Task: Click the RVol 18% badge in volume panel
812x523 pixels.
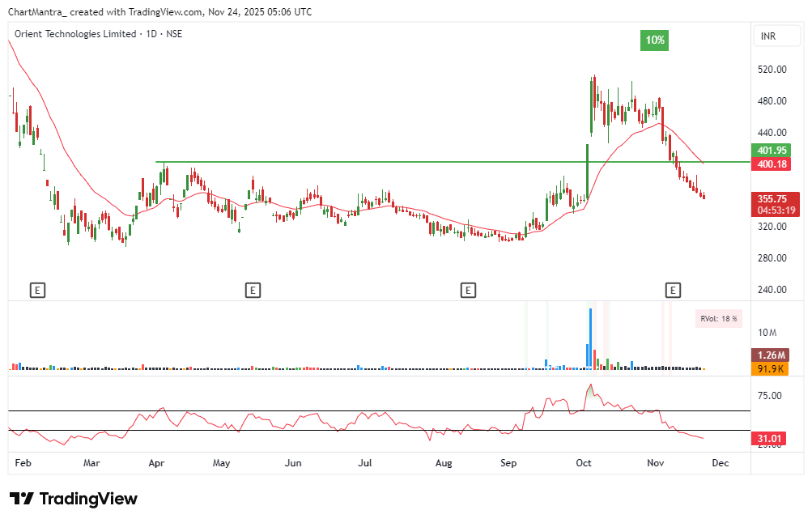Action: pyautogui.click(x=717, y=319)
